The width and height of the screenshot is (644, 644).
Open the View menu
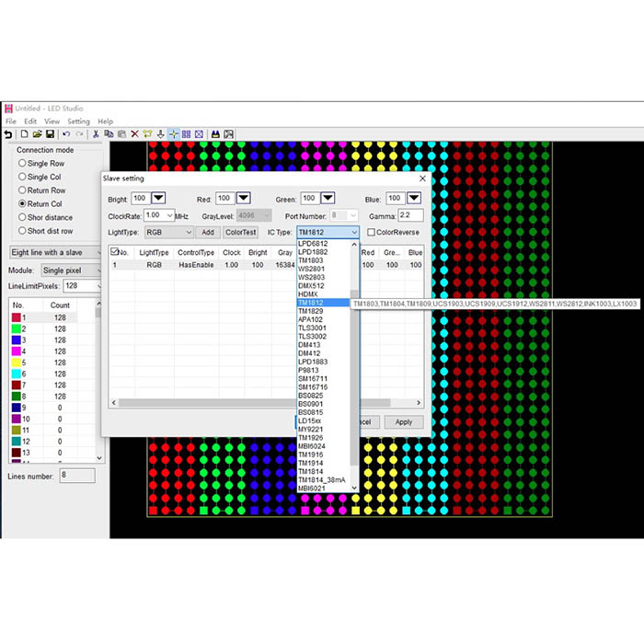tap(52, 121)
